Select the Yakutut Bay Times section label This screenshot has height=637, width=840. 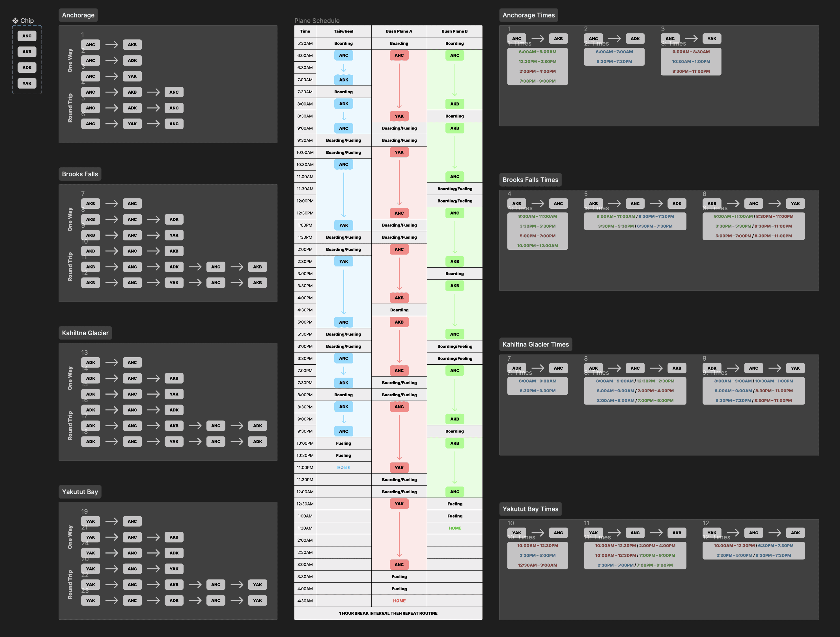(x=531, y=509)
